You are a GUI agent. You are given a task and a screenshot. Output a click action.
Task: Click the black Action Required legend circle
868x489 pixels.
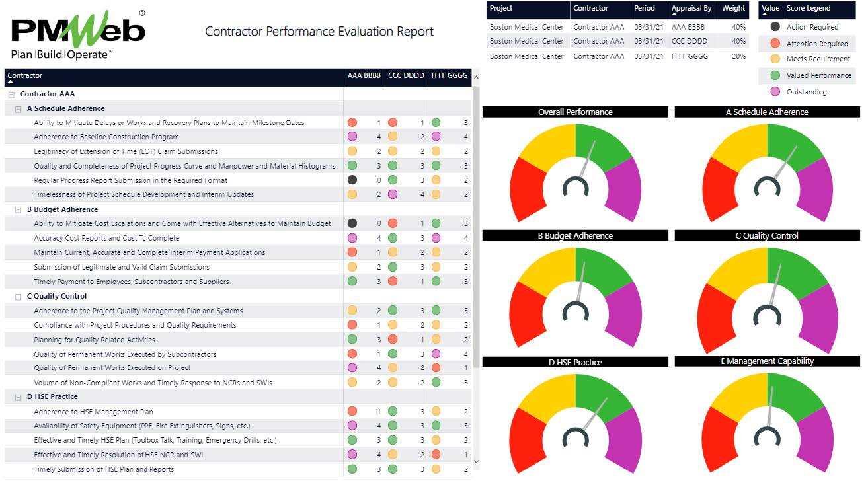pos(775,27)
